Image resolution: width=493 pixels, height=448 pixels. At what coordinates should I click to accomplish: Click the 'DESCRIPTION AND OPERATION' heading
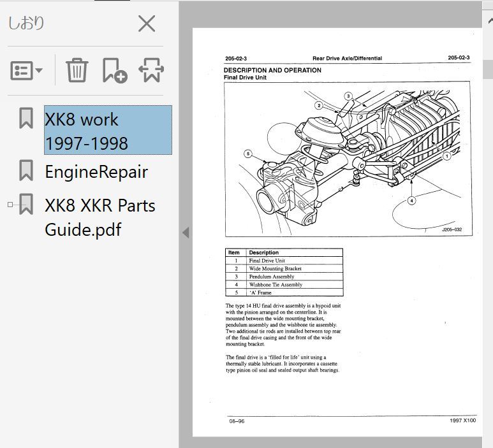click(x=272, y=70)
